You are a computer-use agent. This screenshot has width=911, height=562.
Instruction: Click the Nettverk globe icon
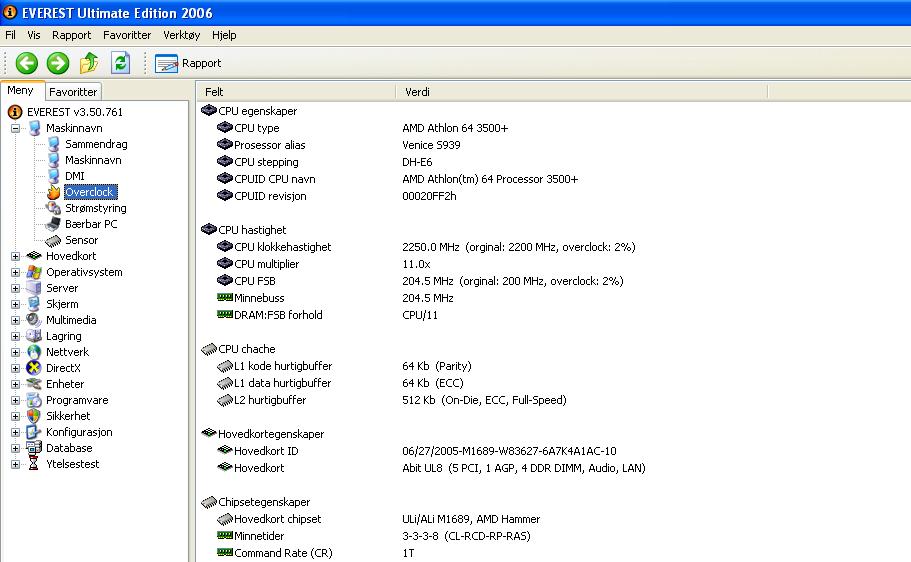pos(34,352)
